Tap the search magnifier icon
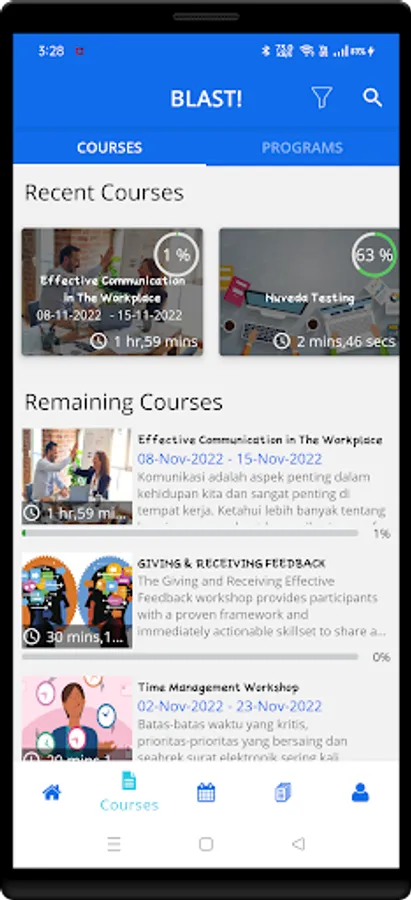The width and height of the screenshot is (411, 900). click(x=373, y=98)
